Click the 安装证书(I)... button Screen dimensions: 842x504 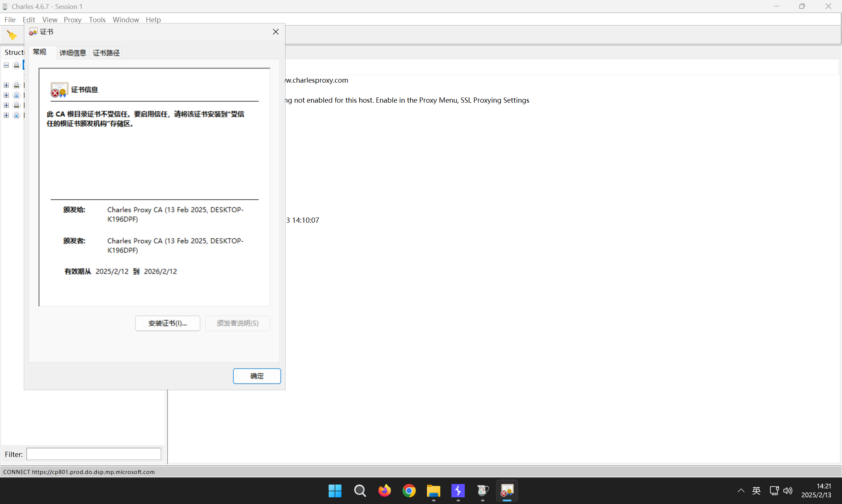click(x=167, y=323)
